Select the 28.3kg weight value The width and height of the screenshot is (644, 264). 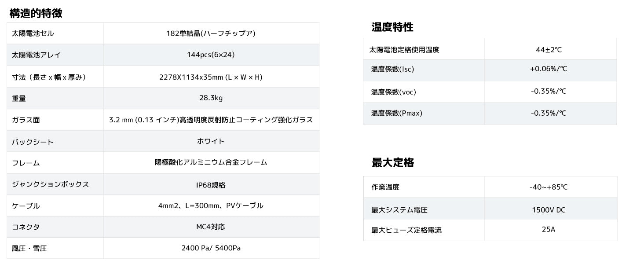click(211, 98)
